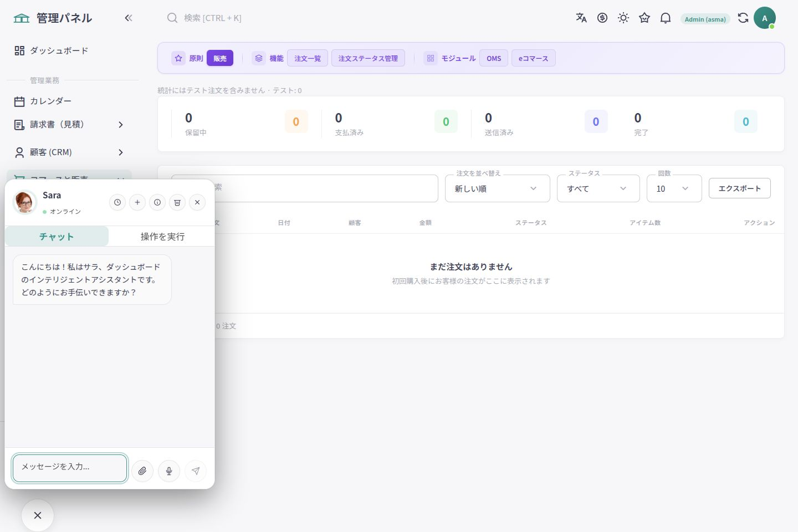
Task: Dismiss chat widget with floating X button
Action: click(x=38, y=515)
